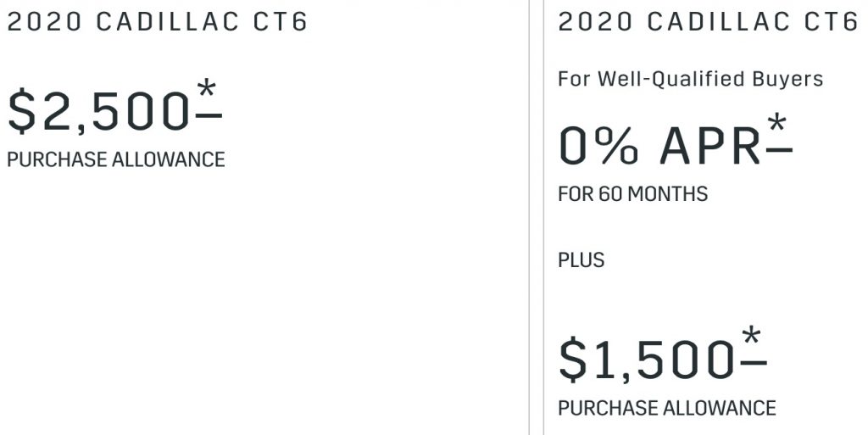Select the left 2020 Cadillac CT6 heading

pos(157,22)
